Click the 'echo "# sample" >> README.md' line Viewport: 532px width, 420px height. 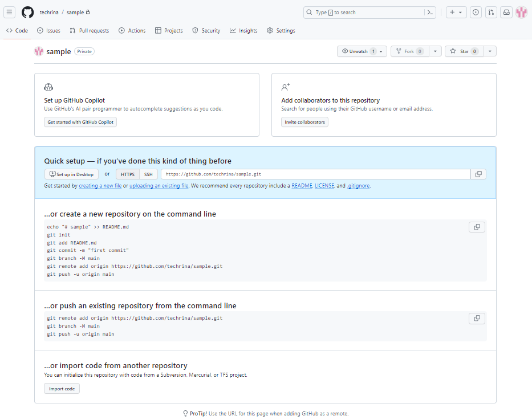click(88, 227)
